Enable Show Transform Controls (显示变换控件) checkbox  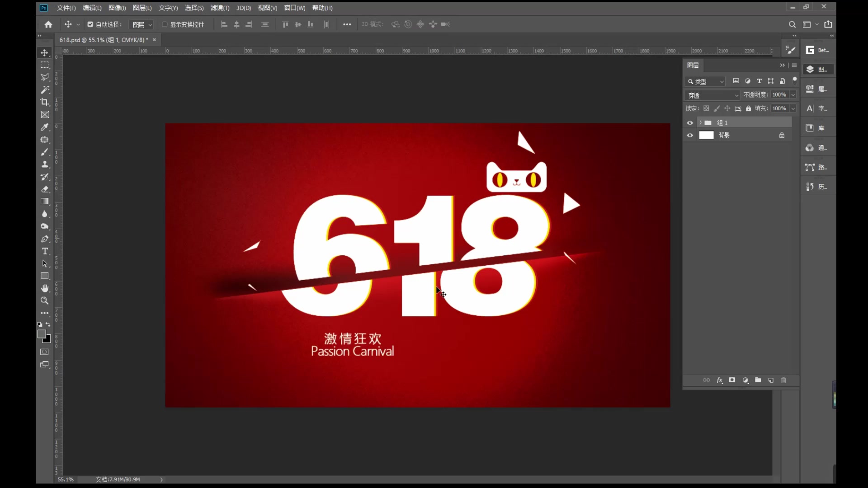(x=165, y=24)
